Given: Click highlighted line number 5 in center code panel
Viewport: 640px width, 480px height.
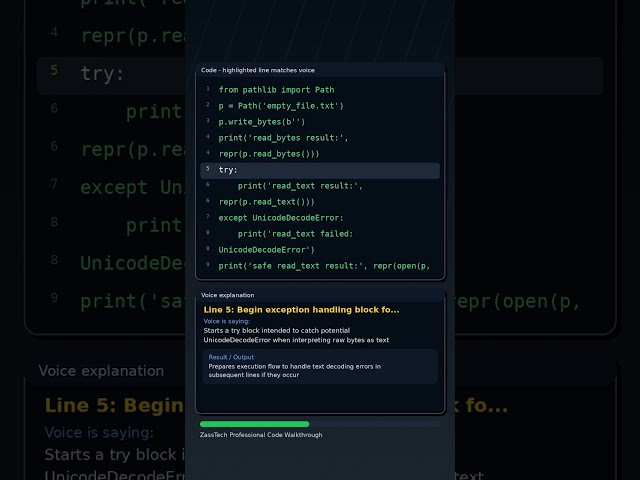Looking at the screenshot, I should point(207,169).
